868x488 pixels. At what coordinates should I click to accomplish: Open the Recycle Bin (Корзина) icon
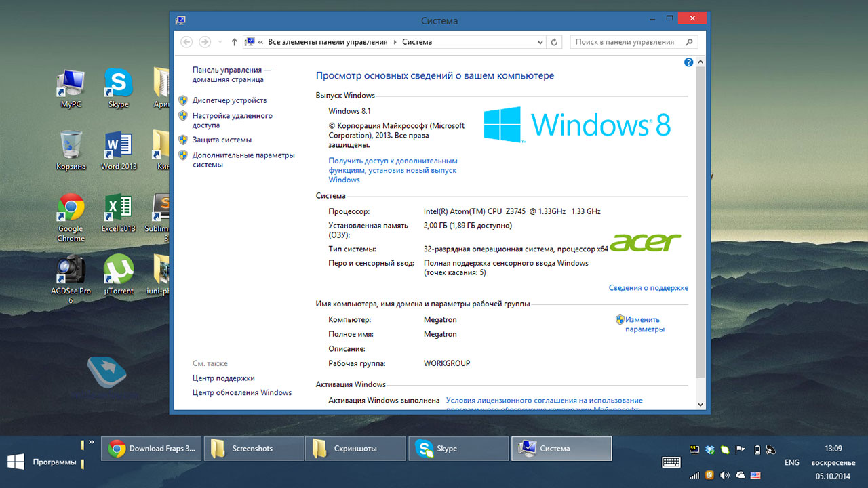coord(71,150)
